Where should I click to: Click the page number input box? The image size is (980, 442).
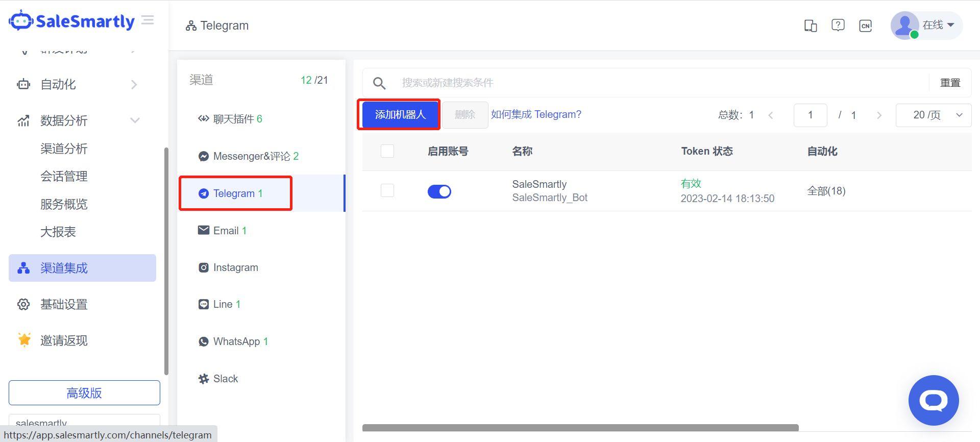pyautogui.click(x=810, y=115)
